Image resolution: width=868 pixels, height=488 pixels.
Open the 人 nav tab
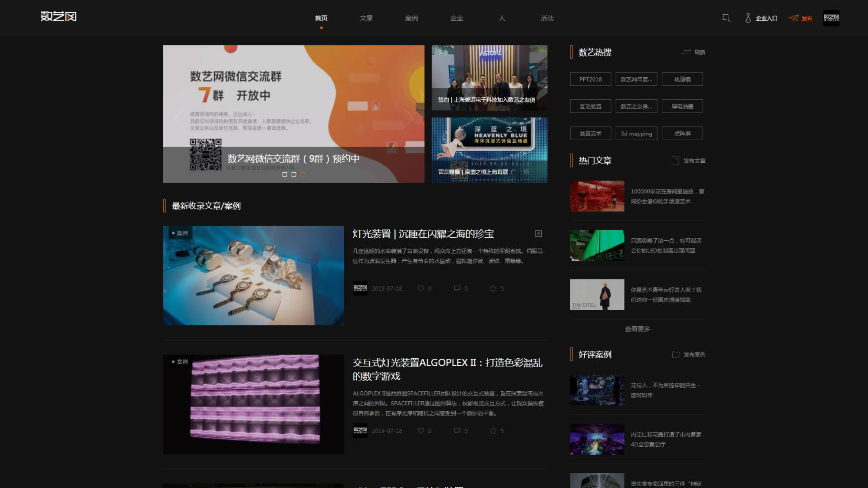(x=502, y=18)
